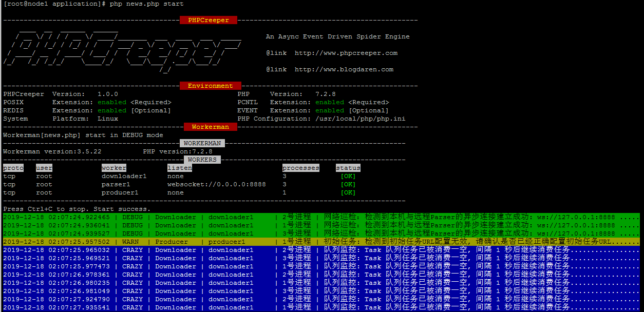Click the red Workerman section header
Screen dimensions: 644x312
pos(210,127)
